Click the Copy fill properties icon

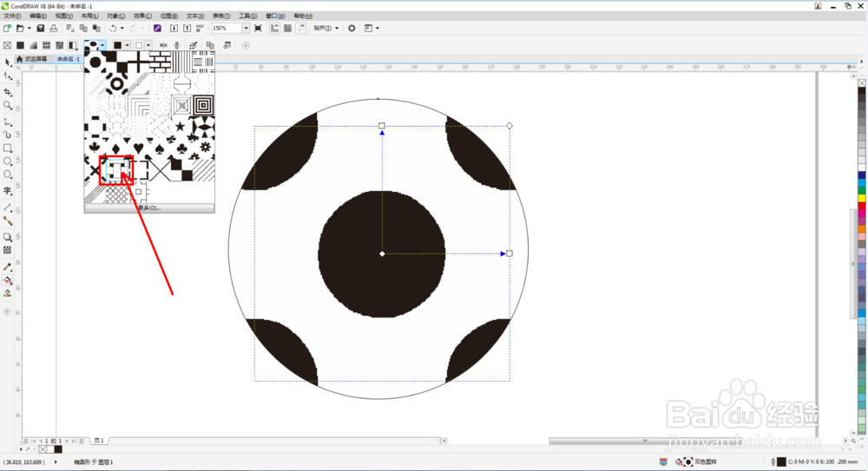tap(210, 45)
